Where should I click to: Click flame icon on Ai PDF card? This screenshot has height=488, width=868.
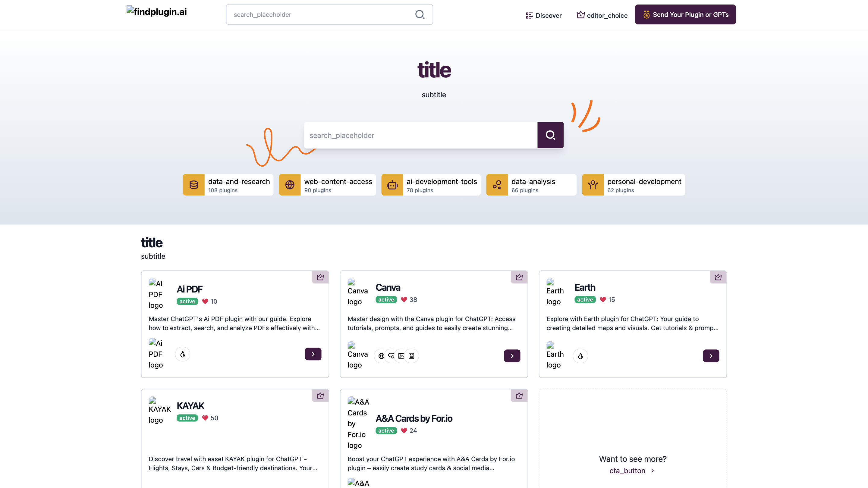pos(183,354)
